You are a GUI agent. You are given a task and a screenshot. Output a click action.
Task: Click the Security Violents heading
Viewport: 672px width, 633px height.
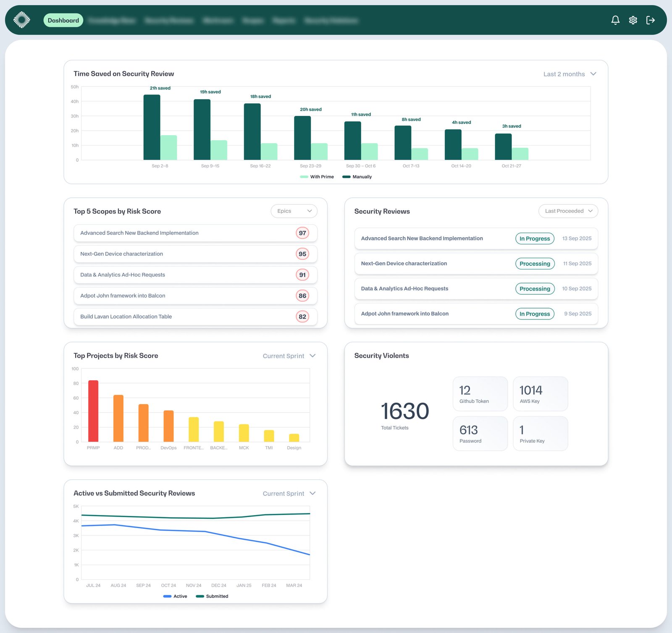[381, 356]
